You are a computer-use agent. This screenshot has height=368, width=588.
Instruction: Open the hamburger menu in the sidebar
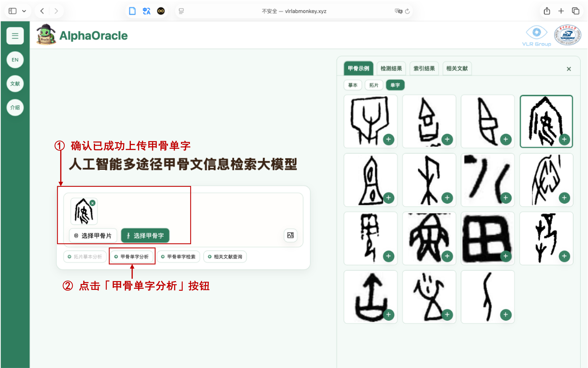coord(15,36)
